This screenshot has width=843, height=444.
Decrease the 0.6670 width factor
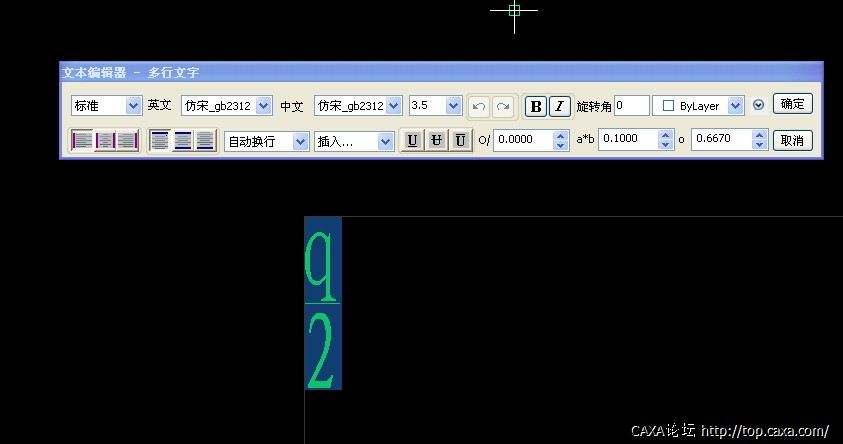tap(759, 145)
